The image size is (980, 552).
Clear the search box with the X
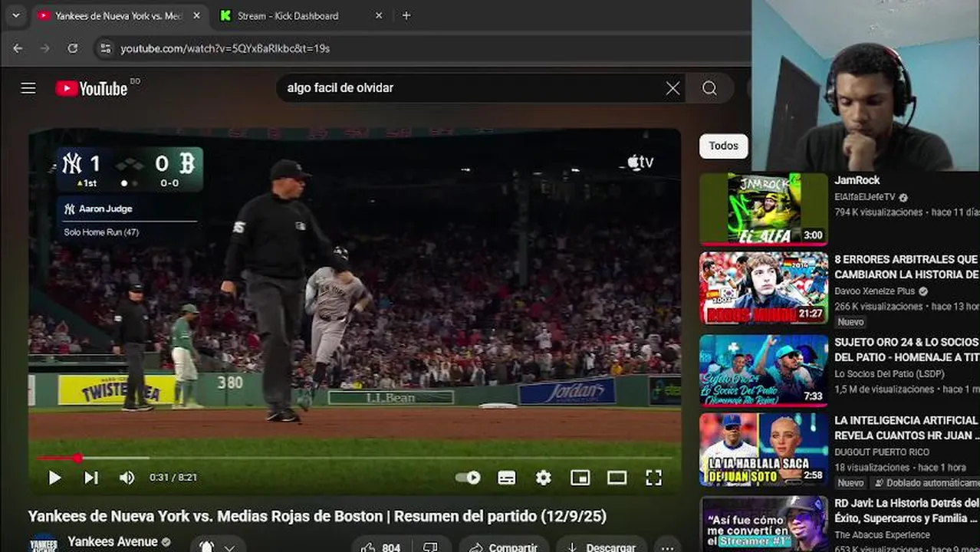tap(673, 88)
